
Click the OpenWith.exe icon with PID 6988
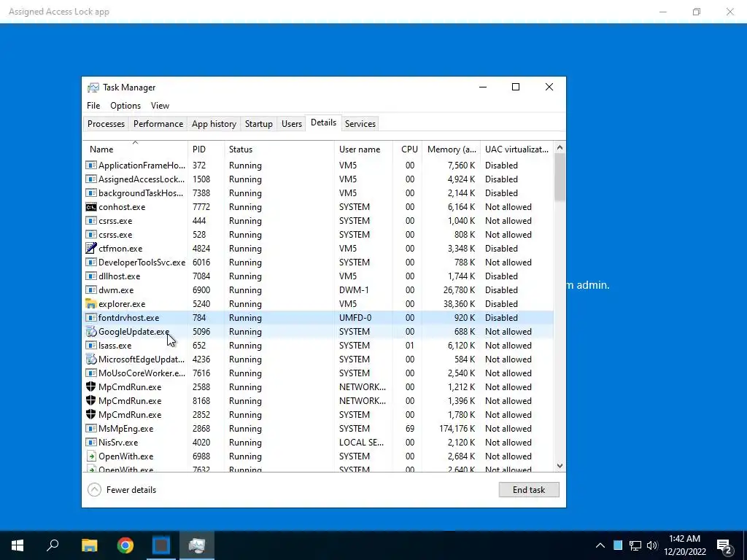[x=91, y=456]
